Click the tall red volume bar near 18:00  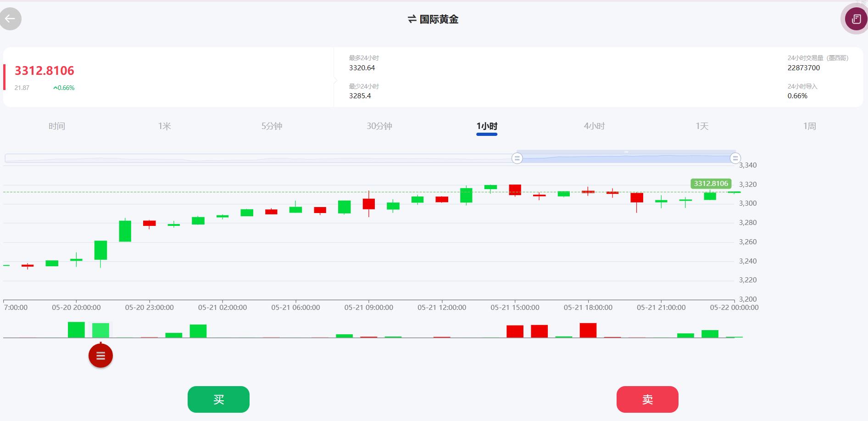pos(588,330)
